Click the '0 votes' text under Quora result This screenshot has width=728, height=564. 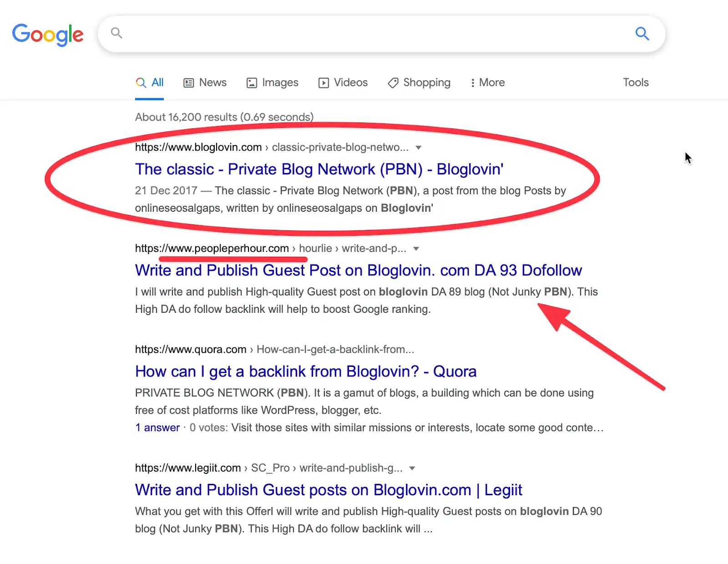pos(208,427)
